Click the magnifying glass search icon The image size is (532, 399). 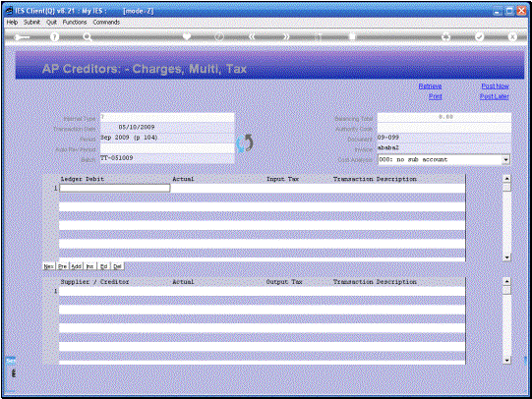(x=88, y=37)
